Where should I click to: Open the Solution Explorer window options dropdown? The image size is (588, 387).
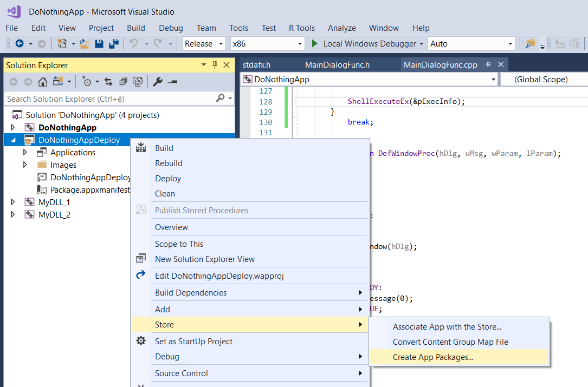[x=204, y=65]
